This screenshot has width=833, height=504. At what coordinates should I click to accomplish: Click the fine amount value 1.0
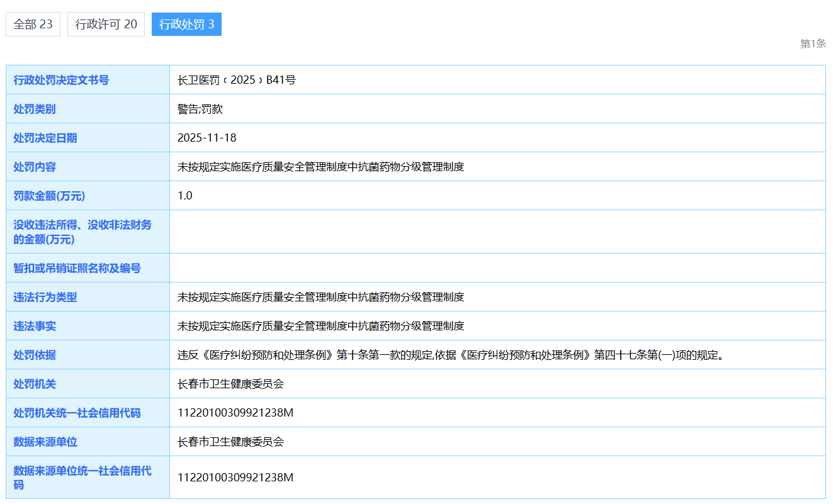(184, 196)
